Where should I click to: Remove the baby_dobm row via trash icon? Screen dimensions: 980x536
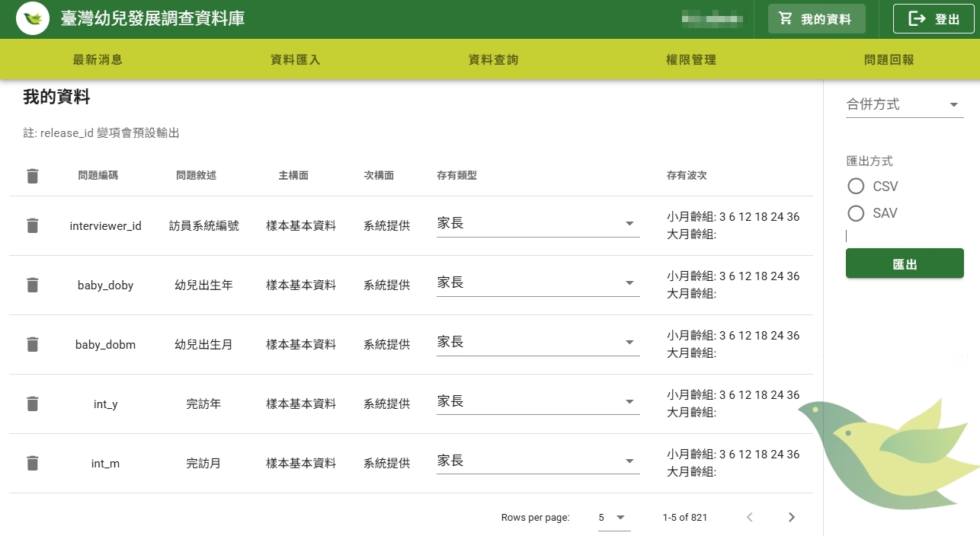[x=32, y=344]
